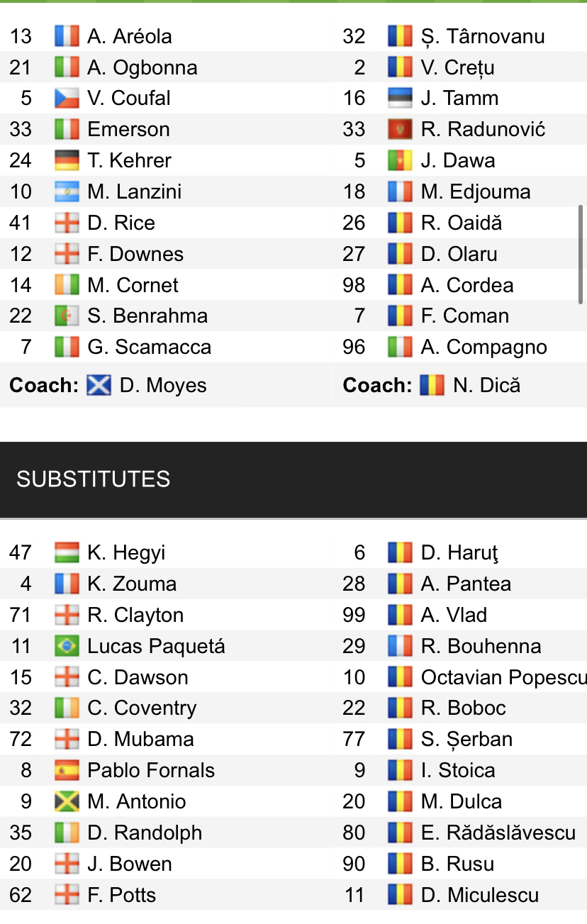Viewport: 587px width, 924px height.
Task: Click the Cameroonian flag beside J. Dawa
Action: (401, 161)
